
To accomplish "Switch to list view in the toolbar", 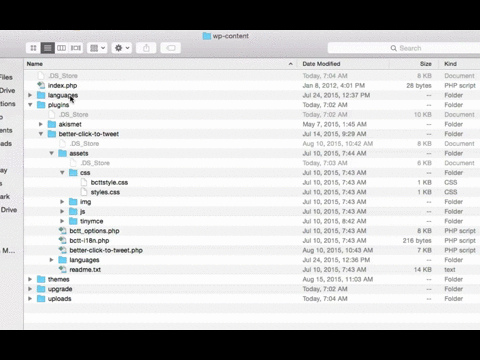I will point(48,48).
